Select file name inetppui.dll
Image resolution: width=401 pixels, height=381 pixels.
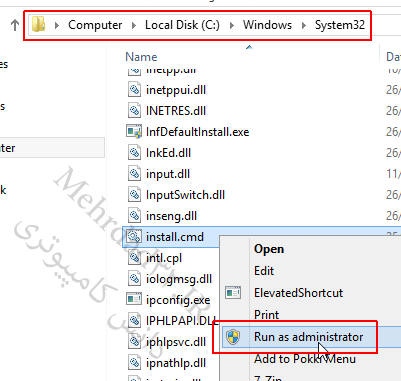[x=176, y=90]
